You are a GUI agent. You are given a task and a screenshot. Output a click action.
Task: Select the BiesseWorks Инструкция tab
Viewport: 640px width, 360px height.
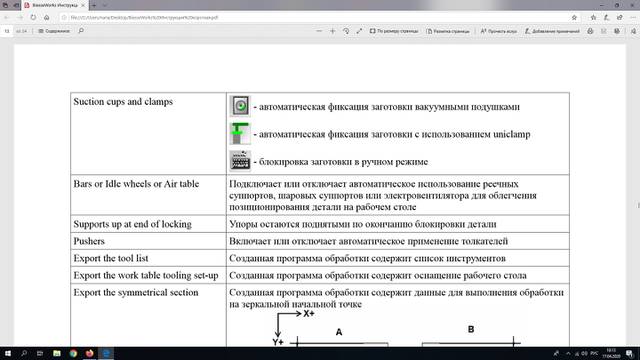click(x=54, y=5)
